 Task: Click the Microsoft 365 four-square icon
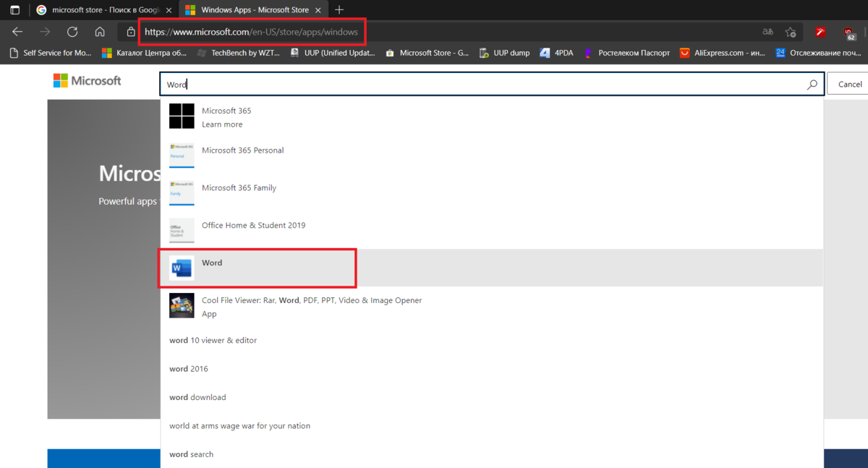tap(182, 116)
